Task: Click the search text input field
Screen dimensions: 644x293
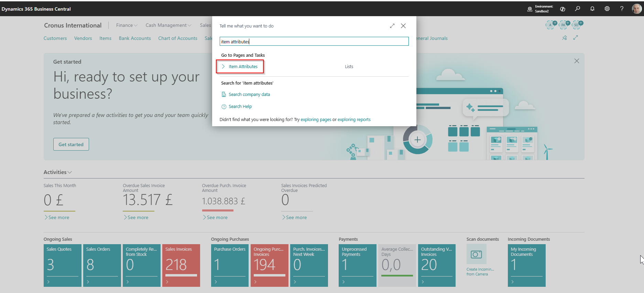Action: (314, 42)
